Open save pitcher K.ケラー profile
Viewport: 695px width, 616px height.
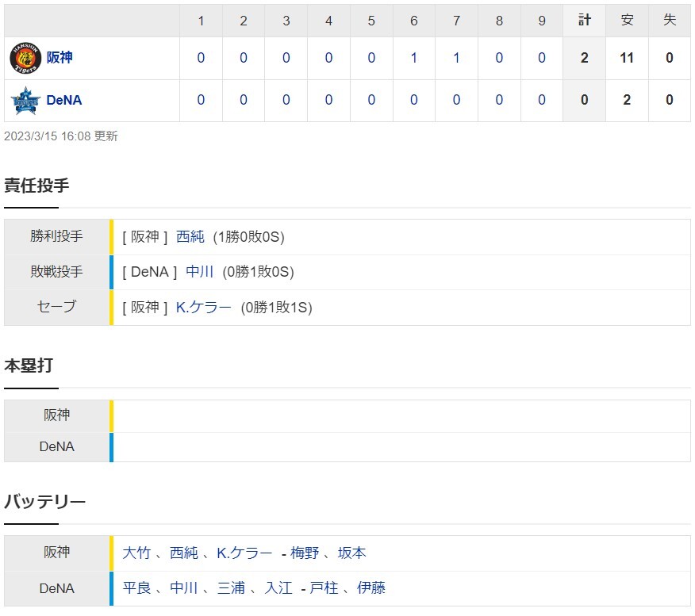(x=204, y=308)
